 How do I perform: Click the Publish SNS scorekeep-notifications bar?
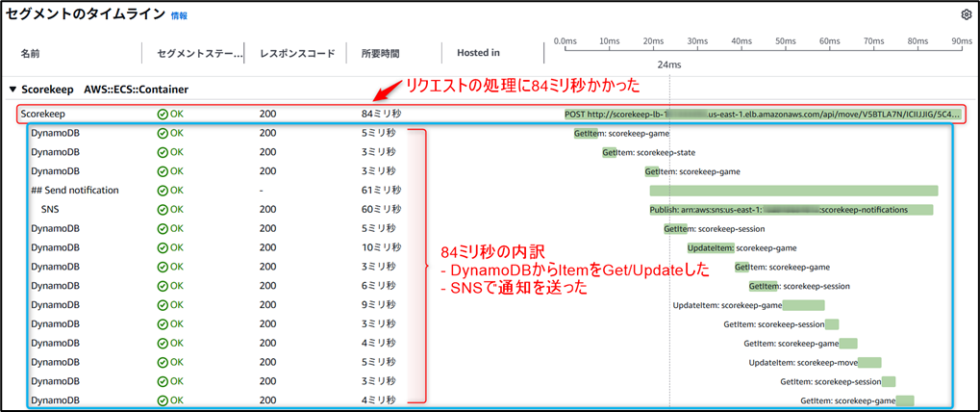tap(791, 210)
